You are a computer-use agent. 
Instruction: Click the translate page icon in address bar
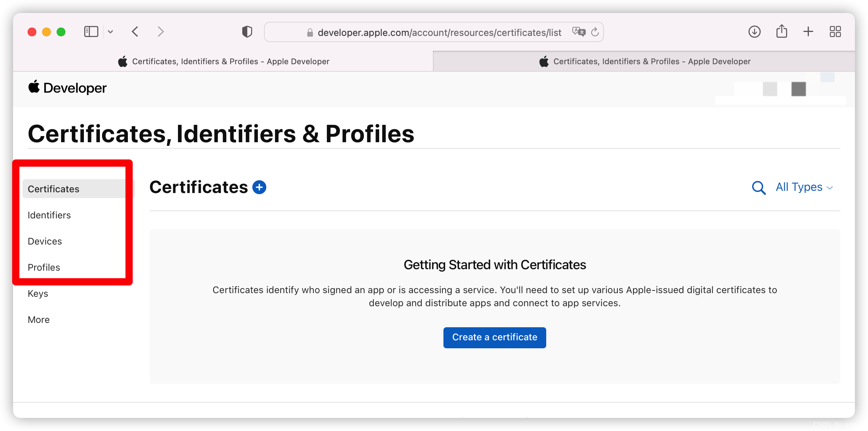(579, 32)
